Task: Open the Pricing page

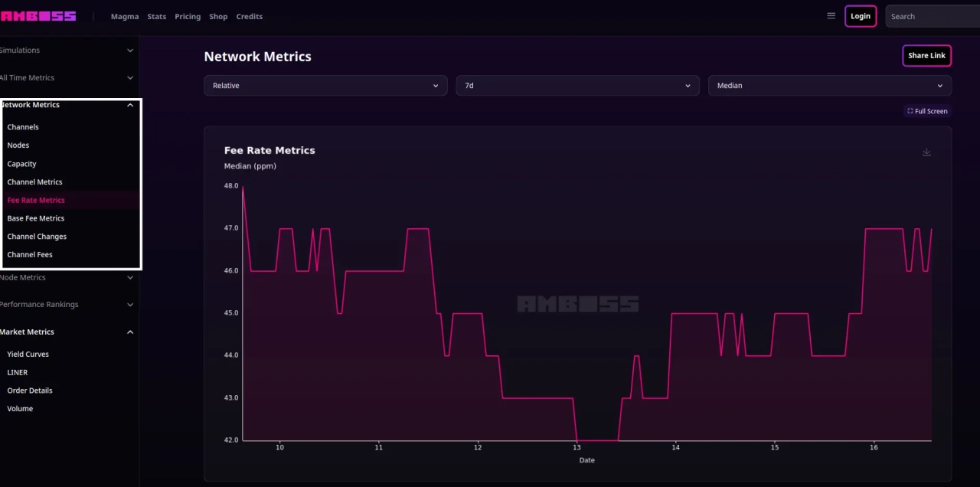Action: (x=188, y=16)
